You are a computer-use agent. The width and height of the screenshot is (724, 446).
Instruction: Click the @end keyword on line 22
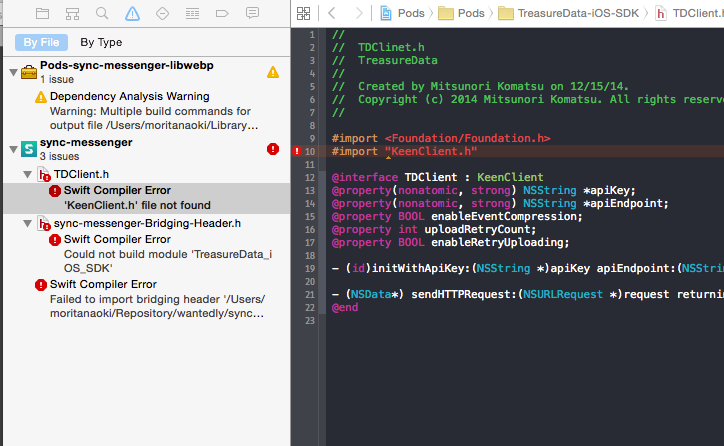click(345, 307)
